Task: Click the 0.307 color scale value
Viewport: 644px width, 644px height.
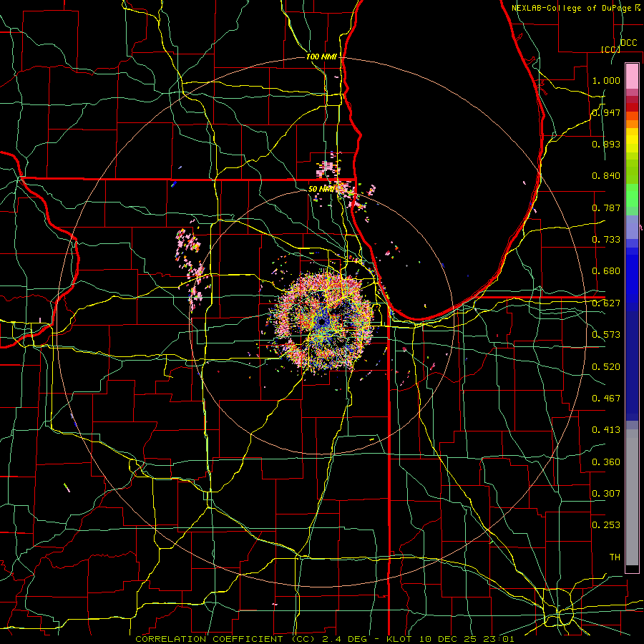Action: (x=606, y=494)
